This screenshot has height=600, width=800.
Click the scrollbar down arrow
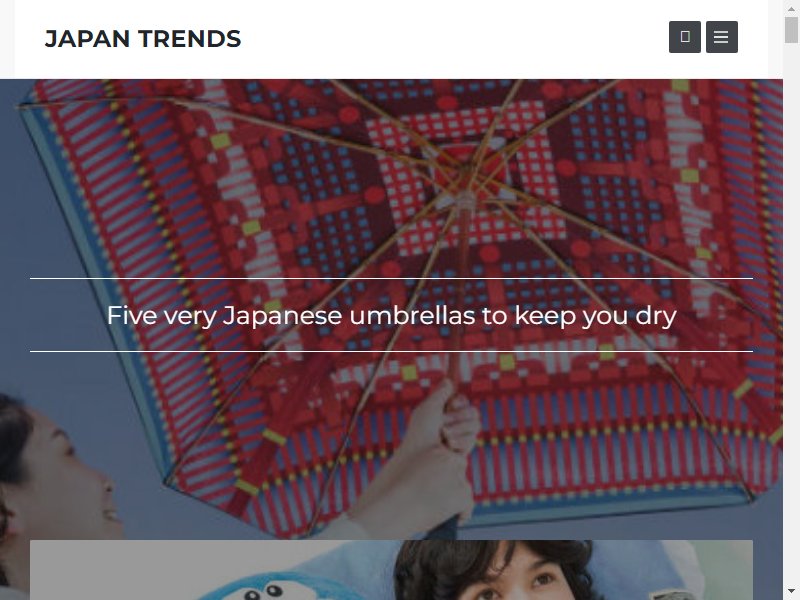[x=791, y=592]
